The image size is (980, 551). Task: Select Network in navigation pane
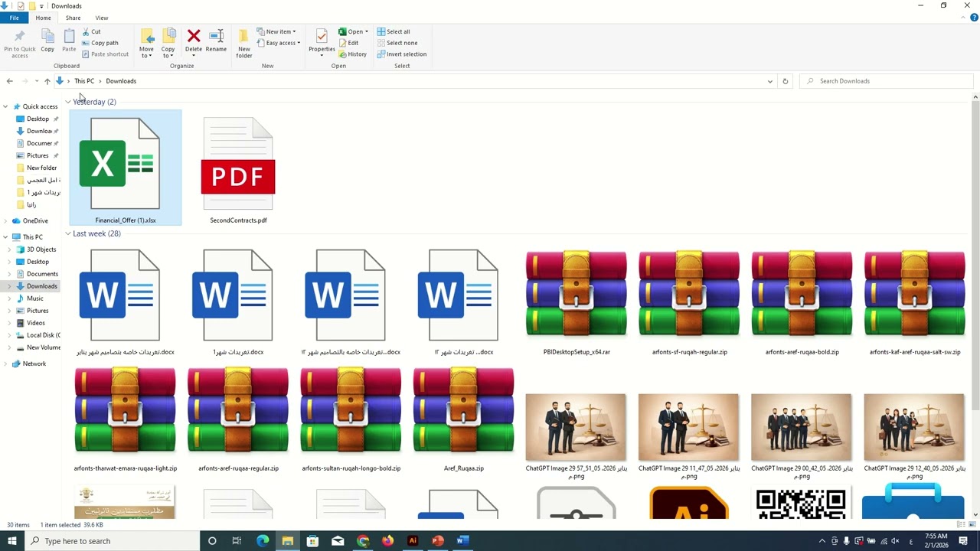click(x=34, y=364)
